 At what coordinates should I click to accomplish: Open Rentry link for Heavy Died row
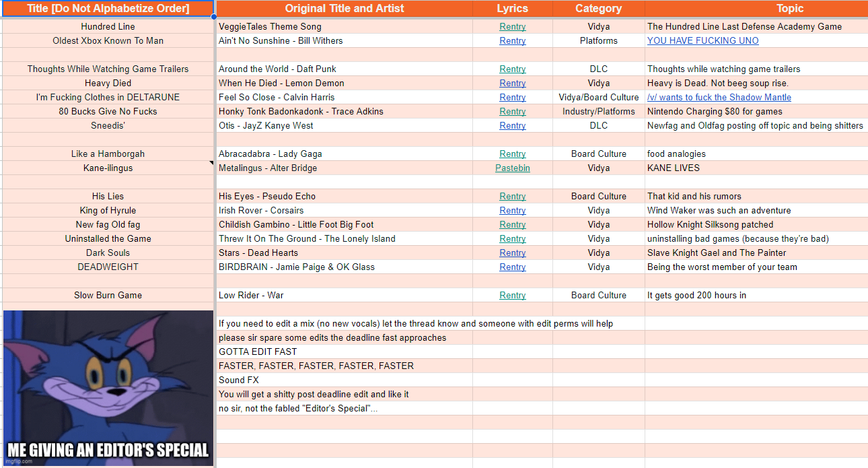[x=512, y=83]
